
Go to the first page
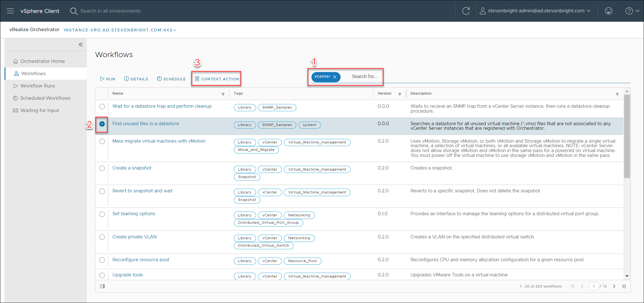coord(573,286)
